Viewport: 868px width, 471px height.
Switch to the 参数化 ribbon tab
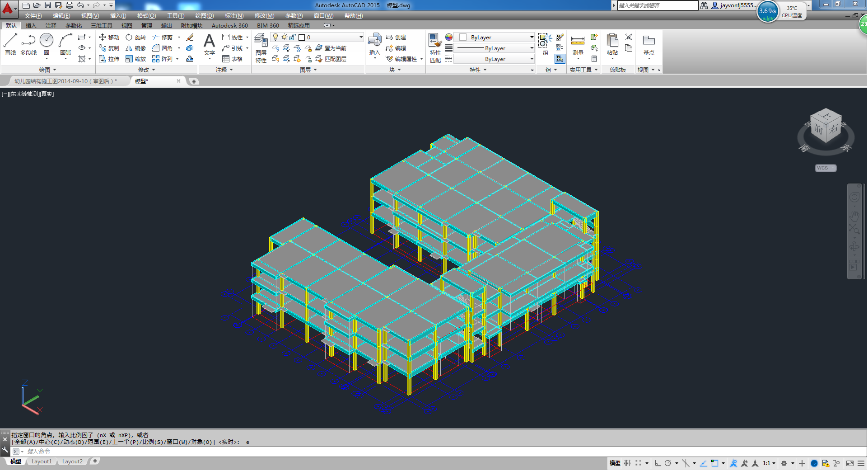tap(74, 26)
